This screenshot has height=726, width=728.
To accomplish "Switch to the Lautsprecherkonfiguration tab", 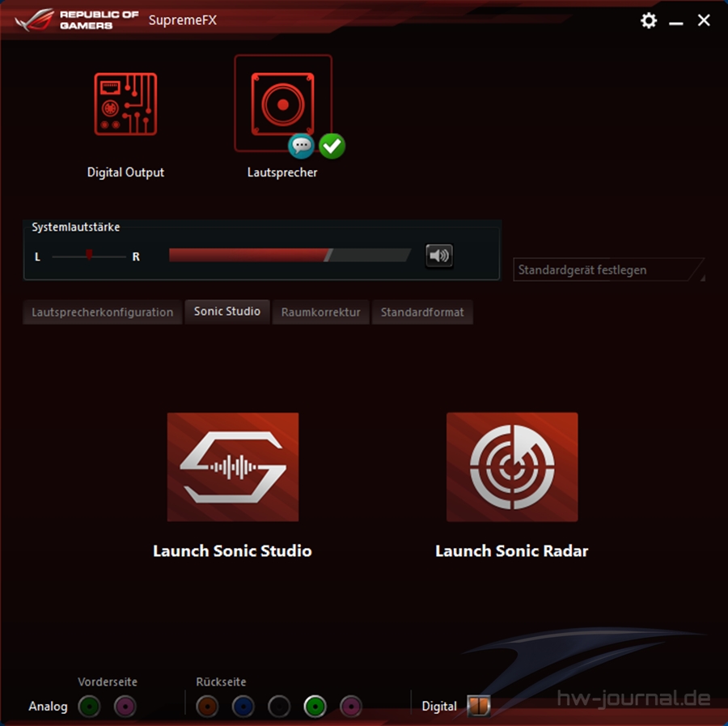I will coord(103,312).
